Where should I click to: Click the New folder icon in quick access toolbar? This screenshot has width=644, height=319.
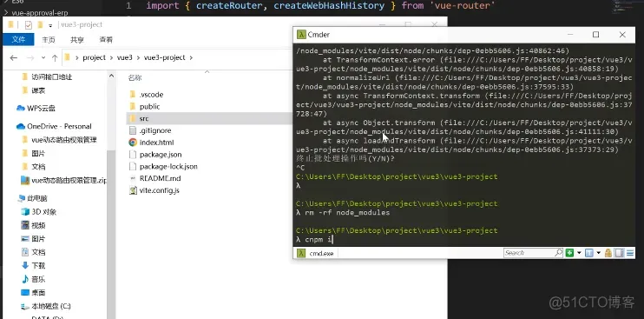pyautogui.click(x=40, y=25)
